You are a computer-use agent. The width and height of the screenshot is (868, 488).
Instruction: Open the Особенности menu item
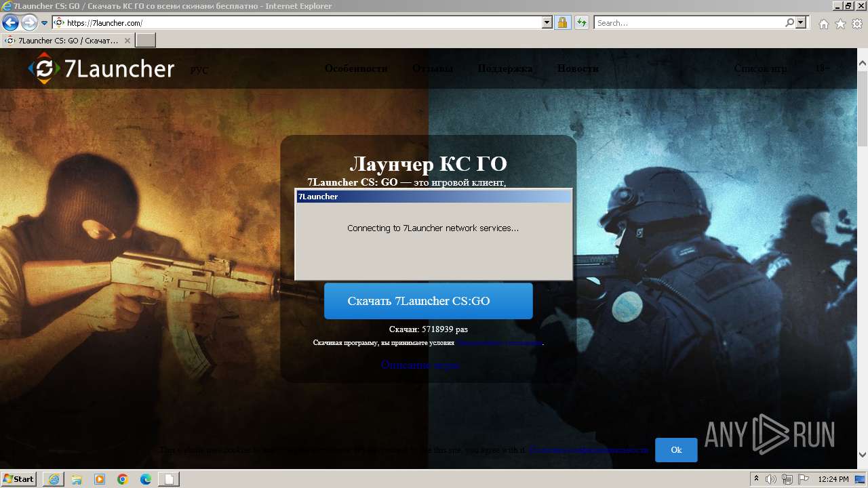click(x=356, y=68)
